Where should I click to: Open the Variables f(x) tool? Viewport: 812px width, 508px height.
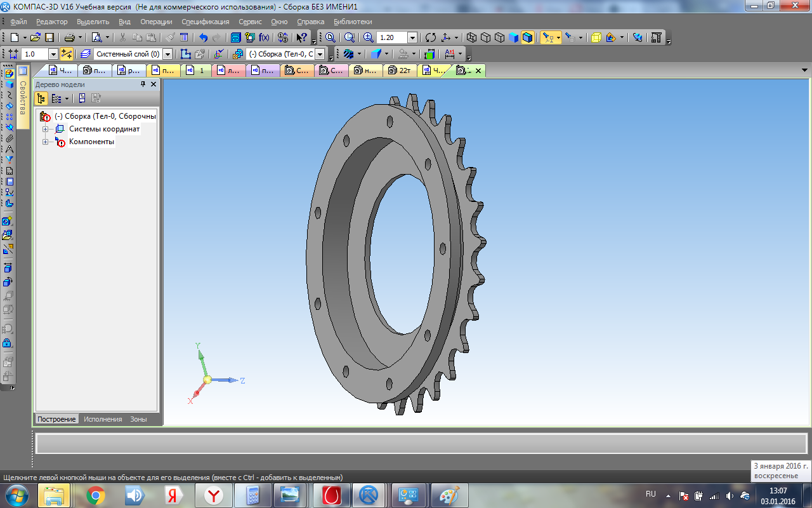[264, 37]
